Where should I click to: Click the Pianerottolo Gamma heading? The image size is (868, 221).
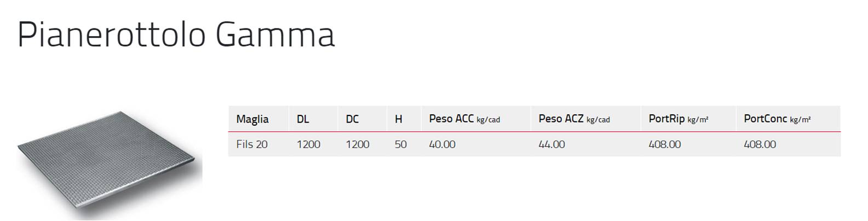176,35
